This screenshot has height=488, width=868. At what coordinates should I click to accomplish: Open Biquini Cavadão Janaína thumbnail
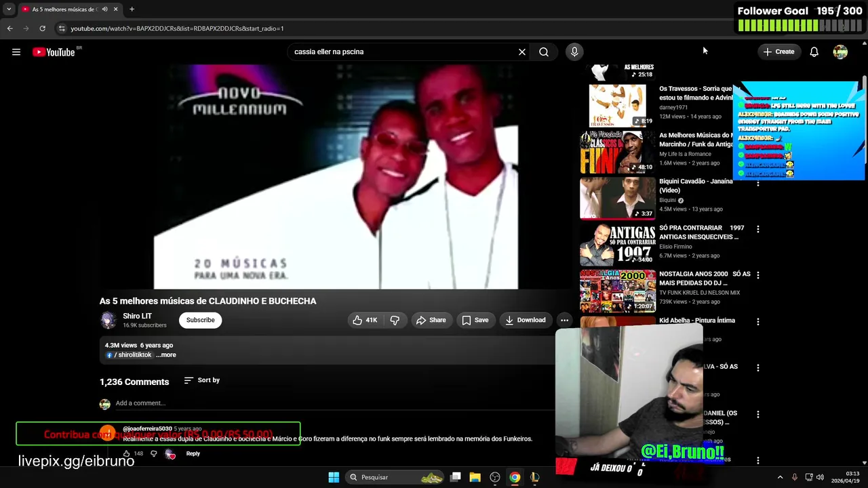point(618,198)
